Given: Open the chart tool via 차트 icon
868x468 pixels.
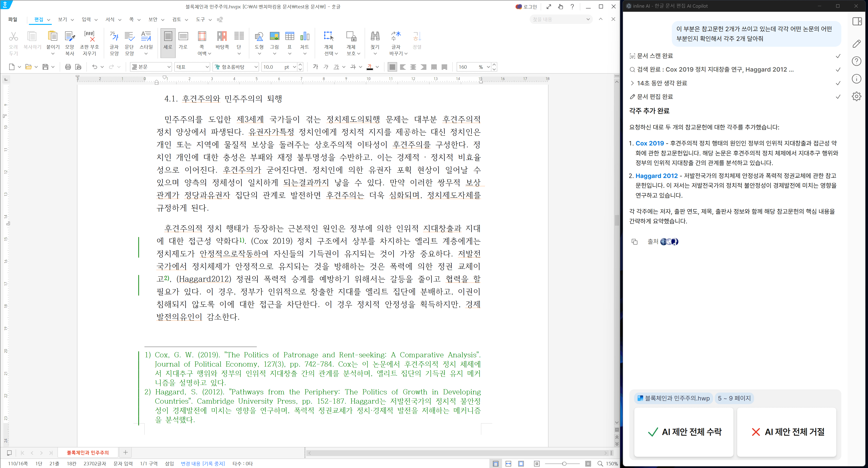Looking at the screenshot, I should (x=304, y=40).
